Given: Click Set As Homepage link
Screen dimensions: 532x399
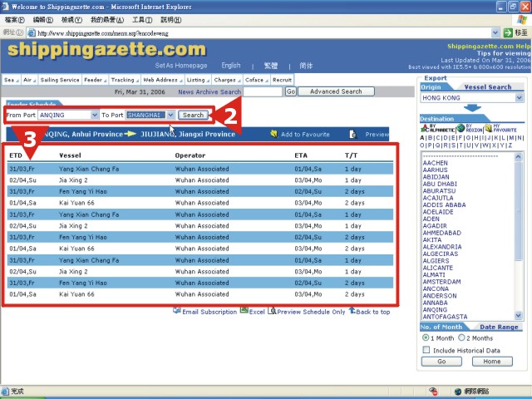Looking at the screenshot, I should (181, 66).
